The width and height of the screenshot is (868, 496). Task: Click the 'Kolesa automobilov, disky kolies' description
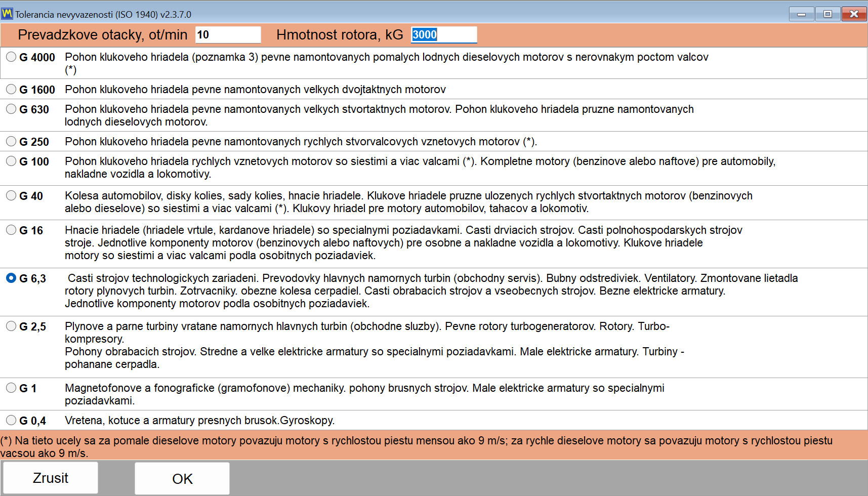click(x=408, y=202)
